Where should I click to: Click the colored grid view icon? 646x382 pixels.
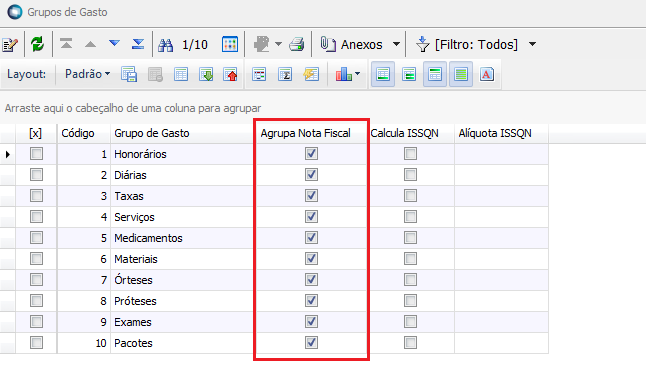(230, 44)
